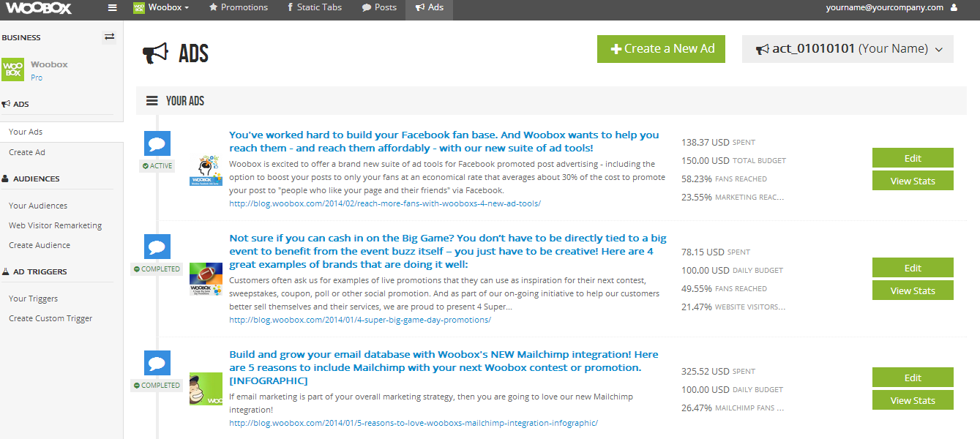Image resolution: width=980 pixels, height=439 pixels.
Task: Click Create a New Ad button
Action: [x=661, y=48]
